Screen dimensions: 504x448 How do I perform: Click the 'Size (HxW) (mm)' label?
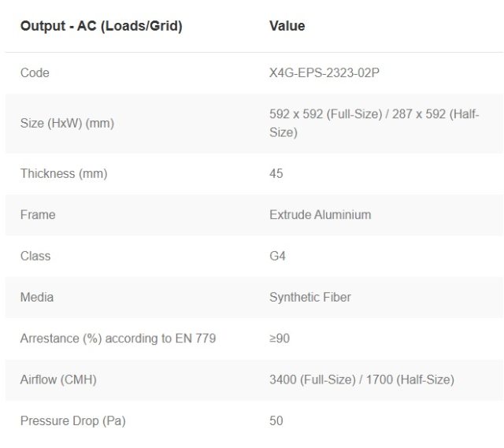[x=67, y=124]
